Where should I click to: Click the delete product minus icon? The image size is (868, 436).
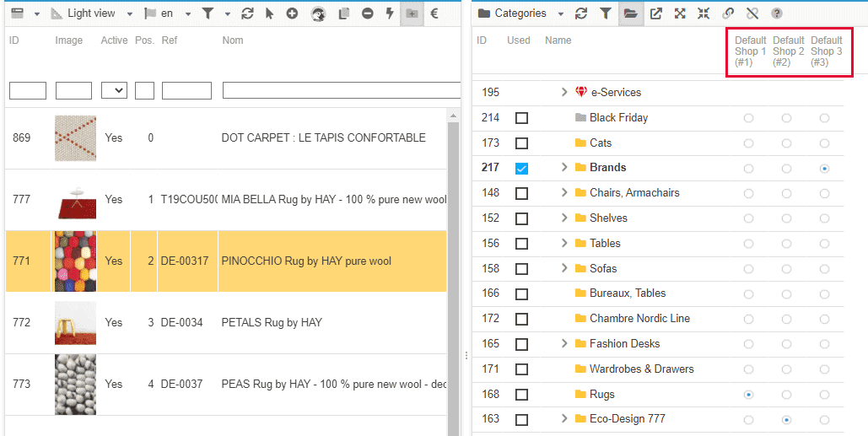[367, 13]
